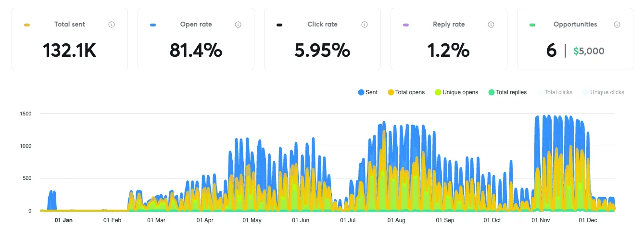Click info icon next to Opportunities

click(617, 25)
